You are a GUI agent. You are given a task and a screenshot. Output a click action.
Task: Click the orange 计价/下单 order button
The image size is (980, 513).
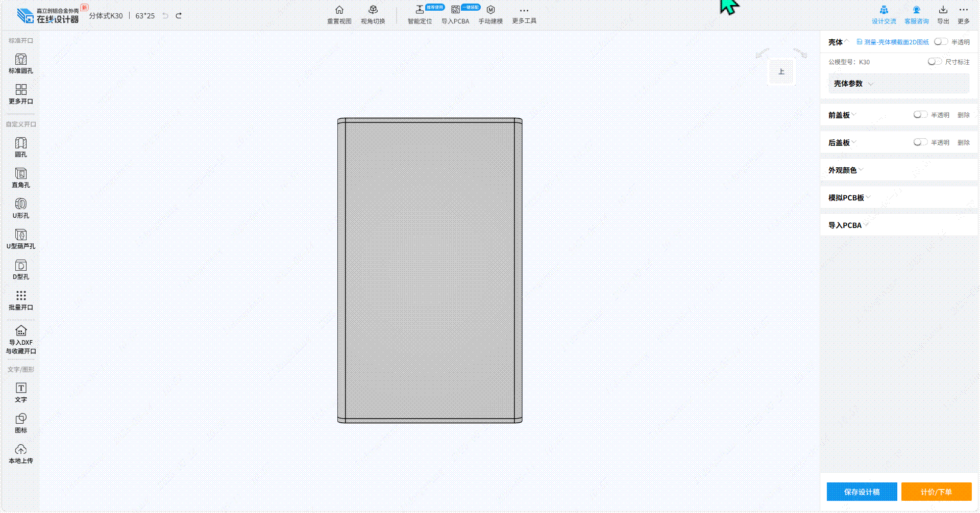coord(936,492)
